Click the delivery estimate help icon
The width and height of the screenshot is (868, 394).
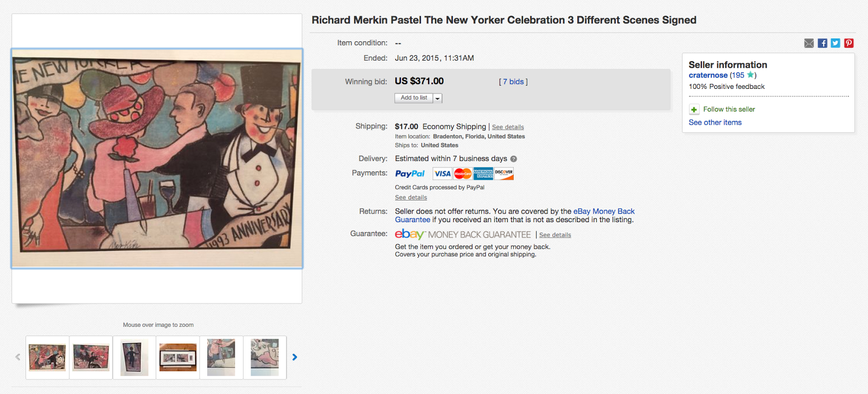coord(513,159)
